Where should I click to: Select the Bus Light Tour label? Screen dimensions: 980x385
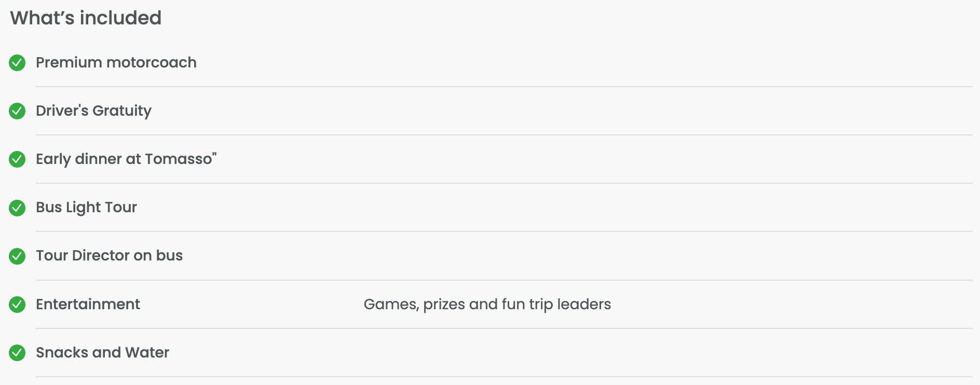[86, 208]
